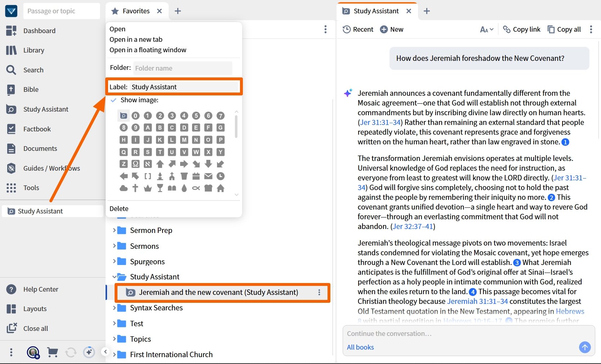
Task: Choose the house icon image
Action: pos(221,188)
